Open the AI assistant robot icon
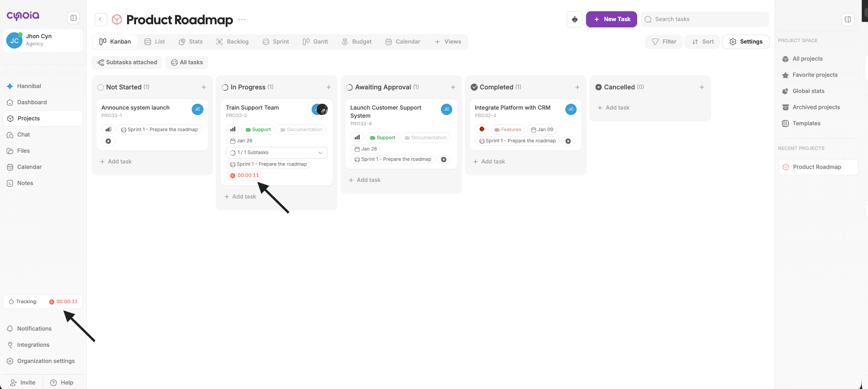868x389 pixels. 574,19
